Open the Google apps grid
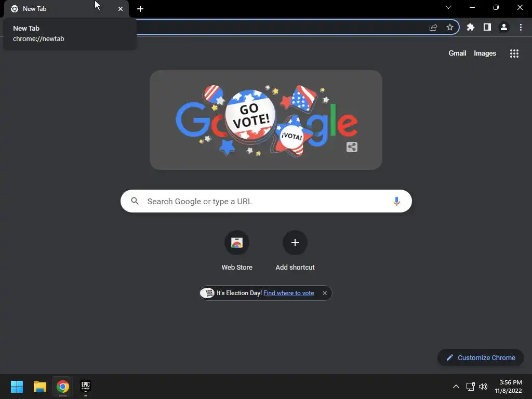This screenshot has width=532, height=399. 514,54
